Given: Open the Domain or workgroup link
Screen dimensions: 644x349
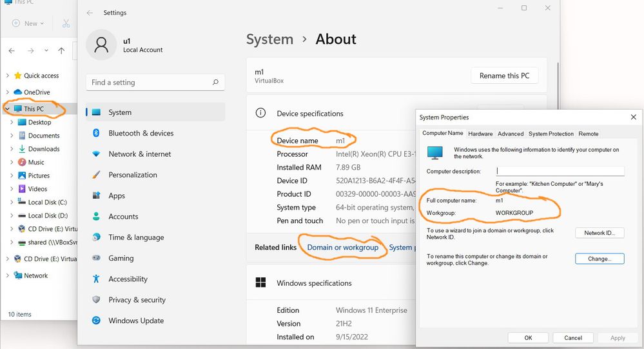Looking at the screenshot, I should [x=342, y=247].
